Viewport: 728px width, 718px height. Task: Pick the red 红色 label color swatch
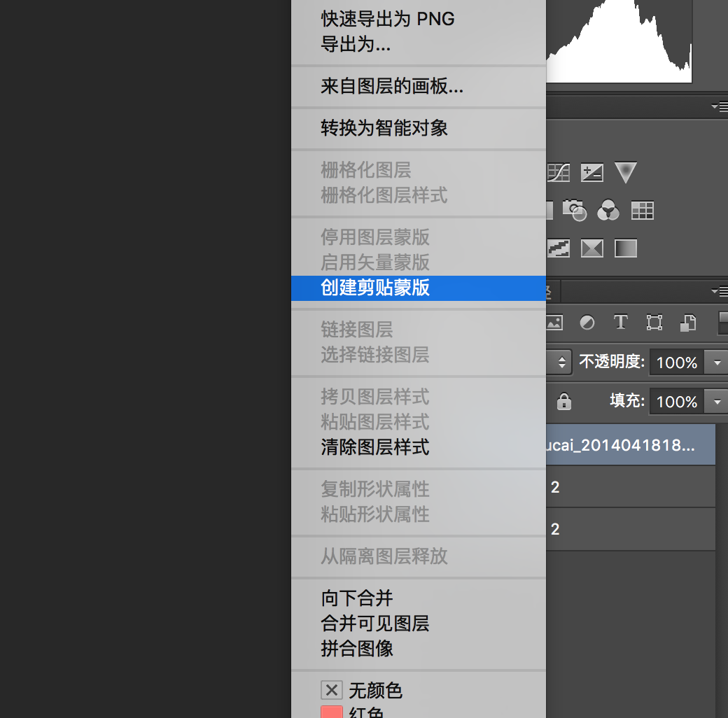(332, 712)
